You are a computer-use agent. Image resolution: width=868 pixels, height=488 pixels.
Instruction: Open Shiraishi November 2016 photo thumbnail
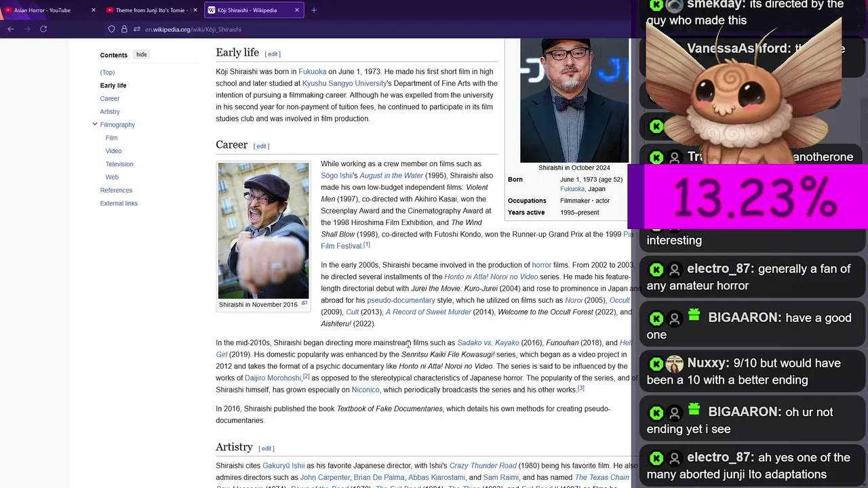click(263, 230)
